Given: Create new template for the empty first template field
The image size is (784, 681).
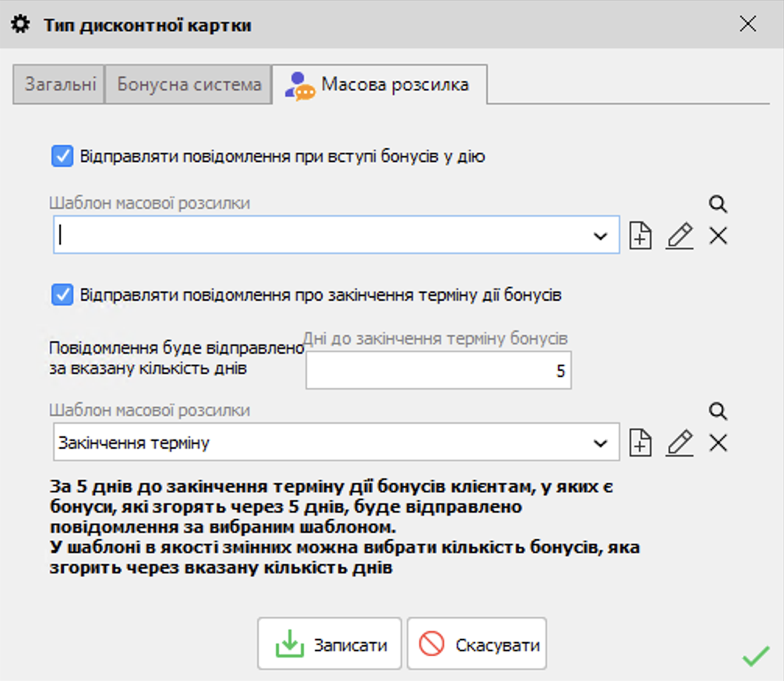Looking at the screenshot, I should click(x=641, y=235).
